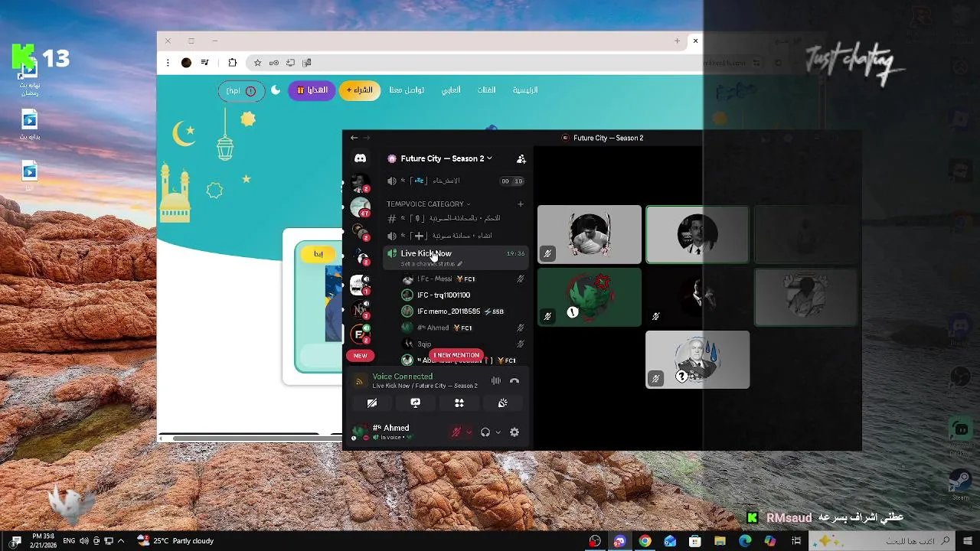Viewport: 980px width, 551px height.
Task: Click the Ahmed user profile panel
Action: 397,432
